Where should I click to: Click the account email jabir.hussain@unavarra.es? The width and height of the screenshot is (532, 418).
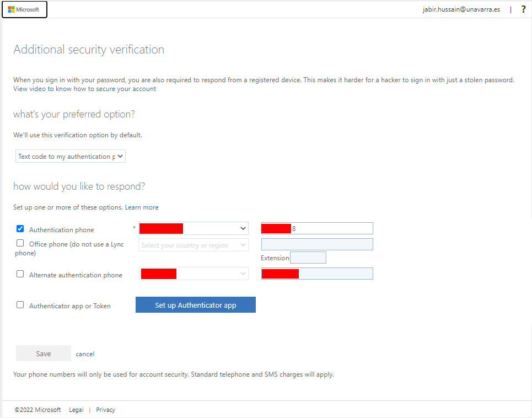(462, 9)
